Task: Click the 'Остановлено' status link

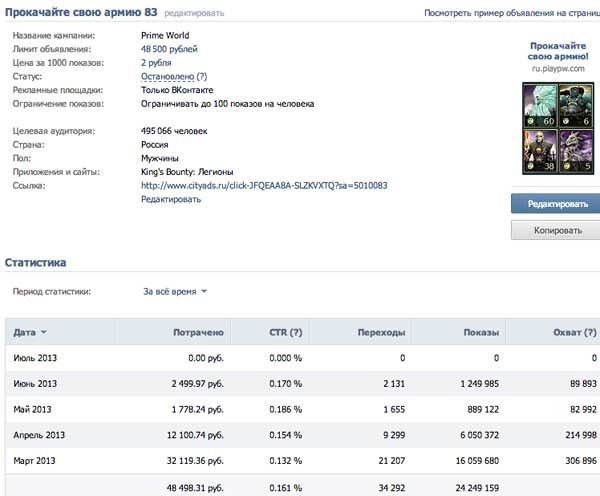Action: pos(168,77)
